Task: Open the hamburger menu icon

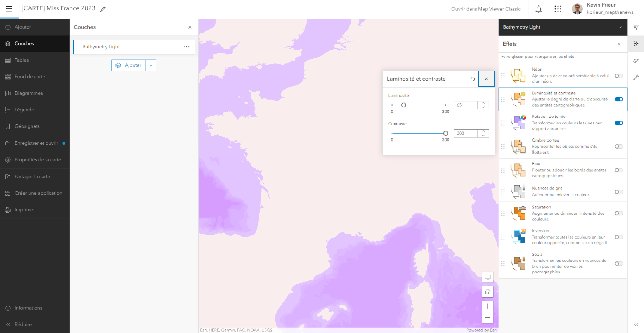Action: 9,9
